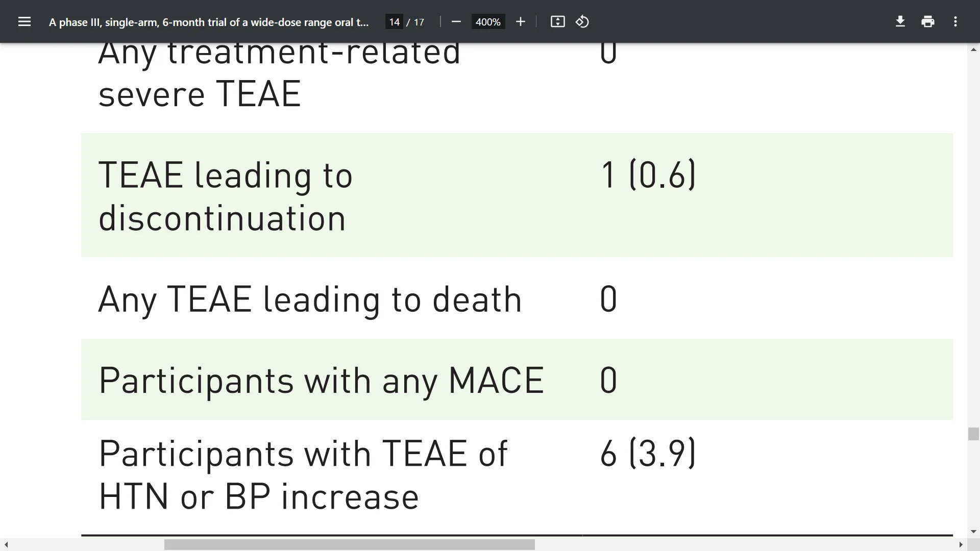Image resolution: width=980 pixels, height=551 pixels.
Task: Click the page number field showing 14
Action: (x=394, y=22)
